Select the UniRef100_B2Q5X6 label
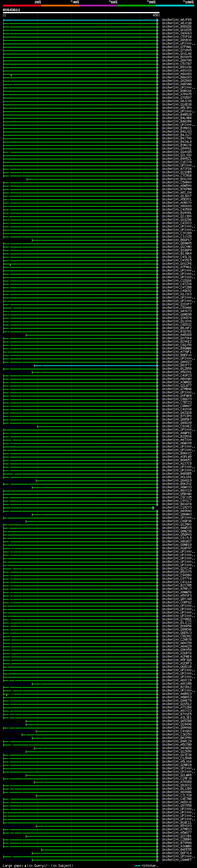 [177, 437]
